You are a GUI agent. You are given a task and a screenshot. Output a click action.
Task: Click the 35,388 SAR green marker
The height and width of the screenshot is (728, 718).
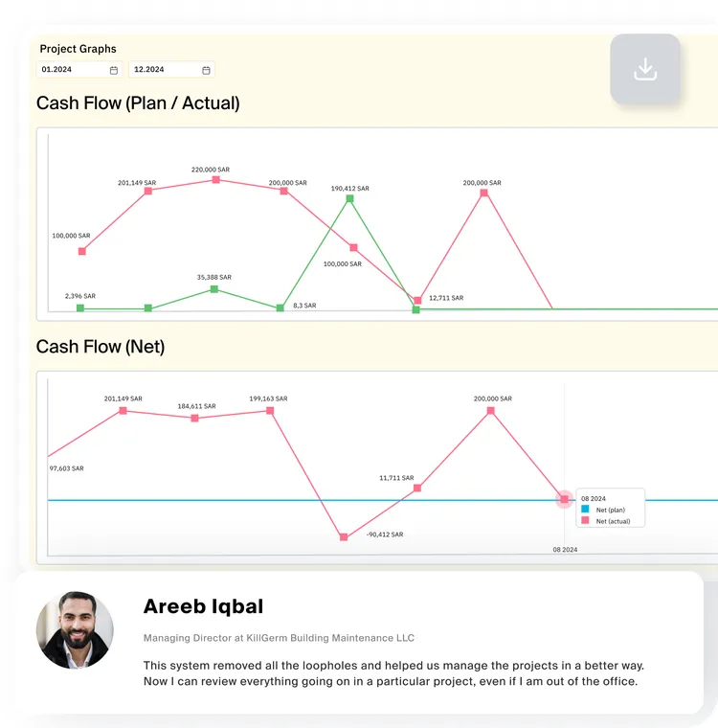(x=213, y=289)
